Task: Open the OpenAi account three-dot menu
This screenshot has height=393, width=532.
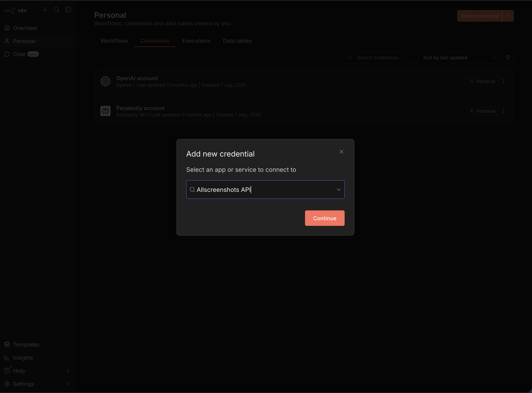Action: pyautogui.click(x=503, y=81)
